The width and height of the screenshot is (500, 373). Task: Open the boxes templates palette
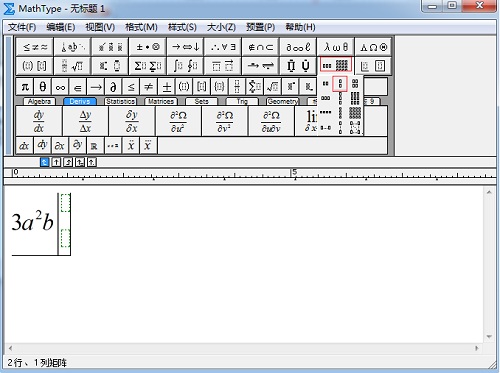[x=373, y=65]
